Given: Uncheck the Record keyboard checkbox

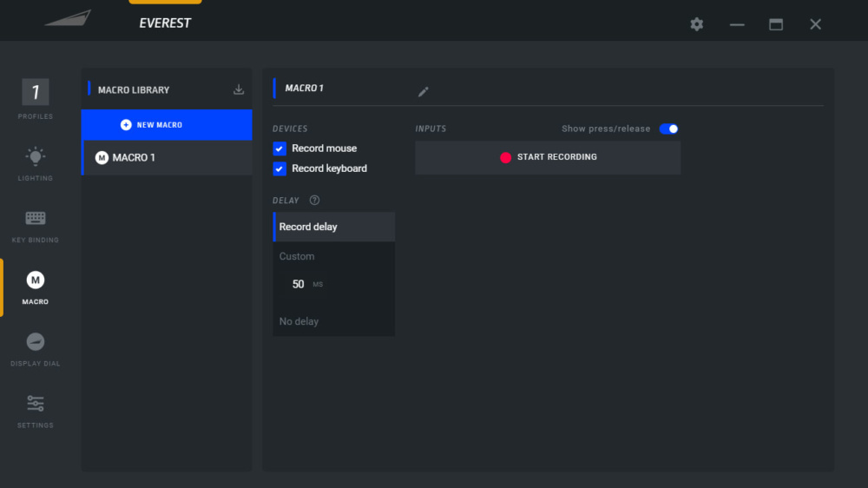Looking at the screenshot, I should pyautogui.click(x=279, y=168).
